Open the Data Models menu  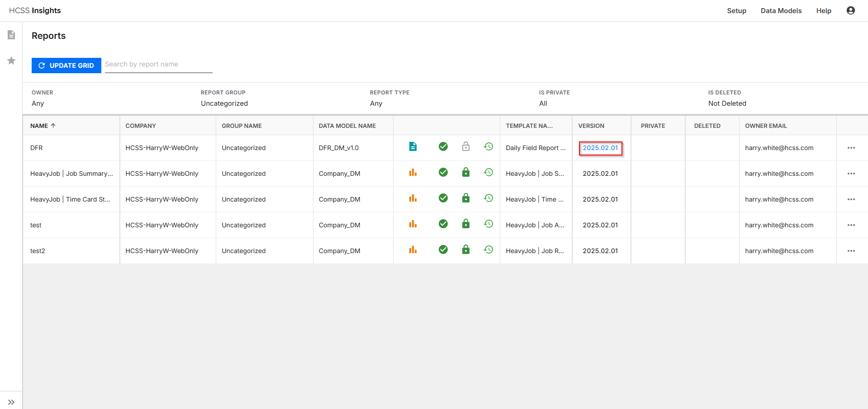tap(781, 10)
